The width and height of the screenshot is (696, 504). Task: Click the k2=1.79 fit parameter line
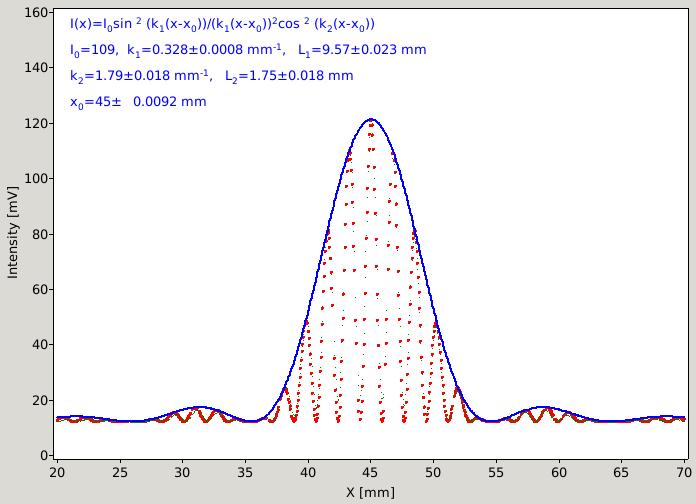pos(211,75)
